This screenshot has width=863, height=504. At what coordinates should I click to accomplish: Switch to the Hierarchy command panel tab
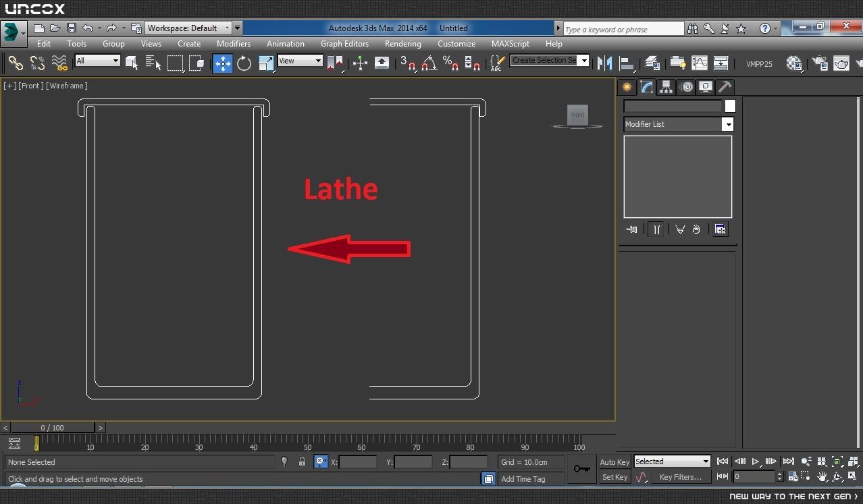(x=666, y=87)
